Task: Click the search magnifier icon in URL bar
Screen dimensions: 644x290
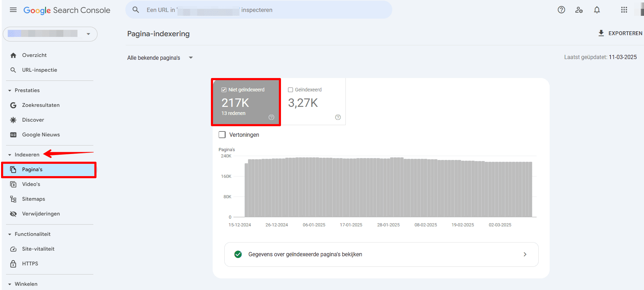Action: coord(136,10)
